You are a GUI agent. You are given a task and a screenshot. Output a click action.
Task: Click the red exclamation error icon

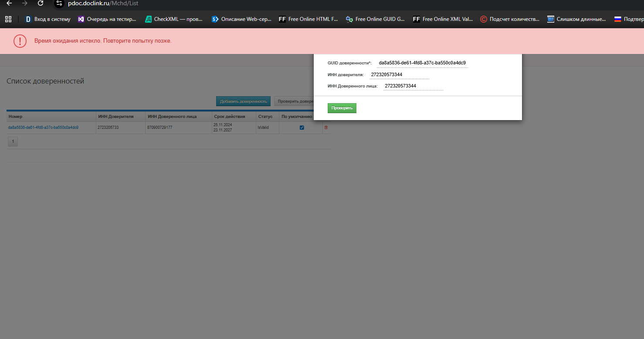tap(20, 41)
